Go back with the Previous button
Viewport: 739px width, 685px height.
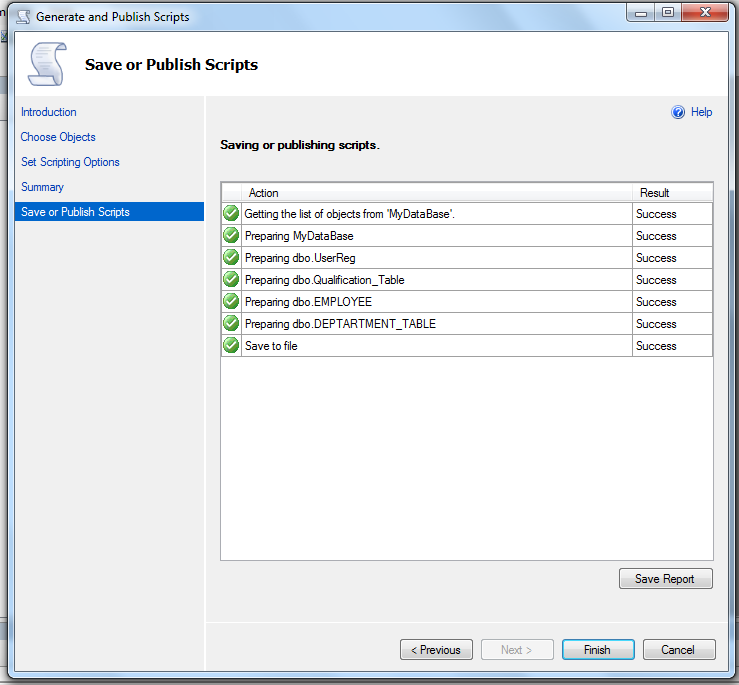point(436,650)
